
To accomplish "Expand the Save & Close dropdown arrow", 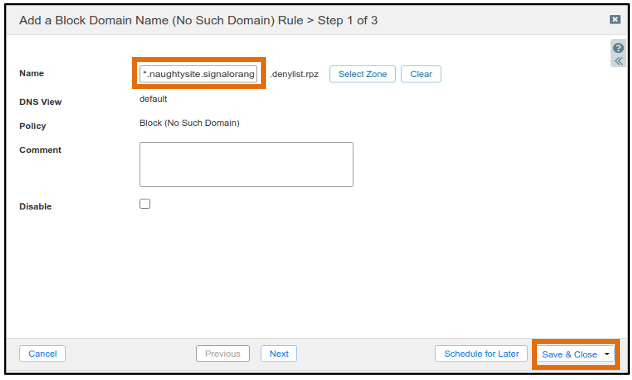I will (607, 354).
